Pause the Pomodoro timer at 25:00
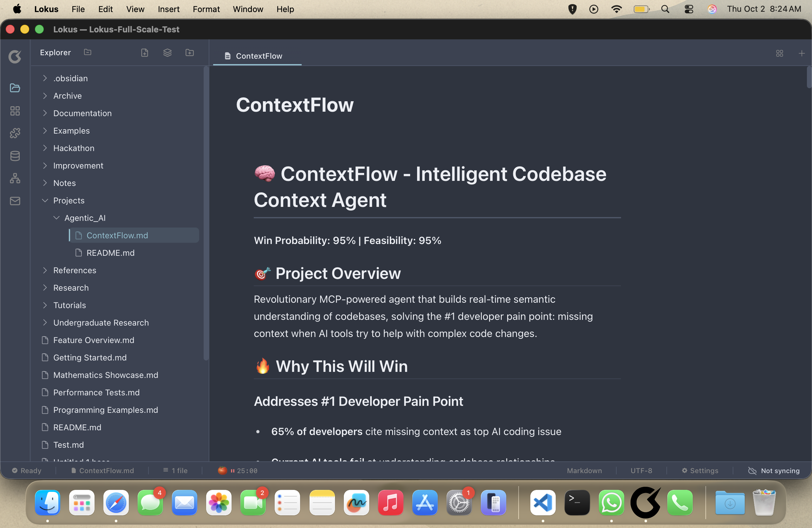The width and height of the screenshot is (812, 528). pyautogui.click(x=233, y=471)
